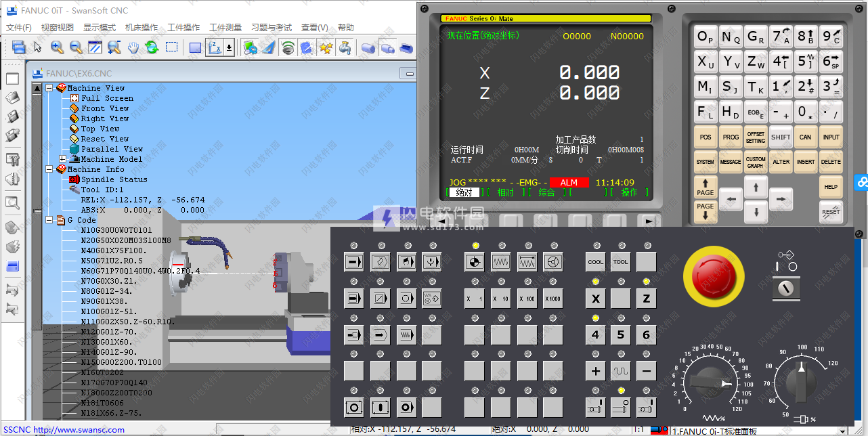Select the Z axis button
Screen dimensions: 868x436
[647, 298]
